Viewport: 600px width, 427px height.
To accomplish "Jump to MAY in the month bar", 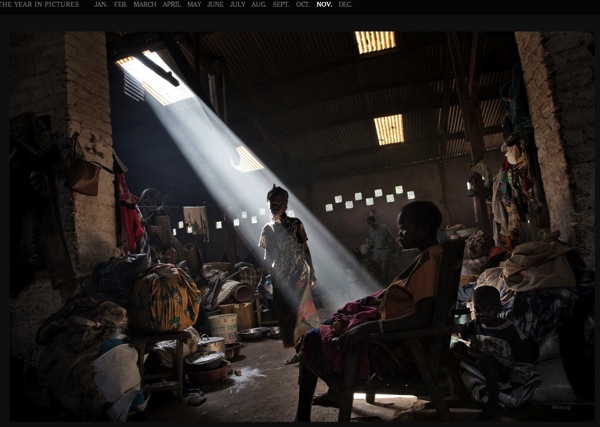I will click(x=194, y=5).
